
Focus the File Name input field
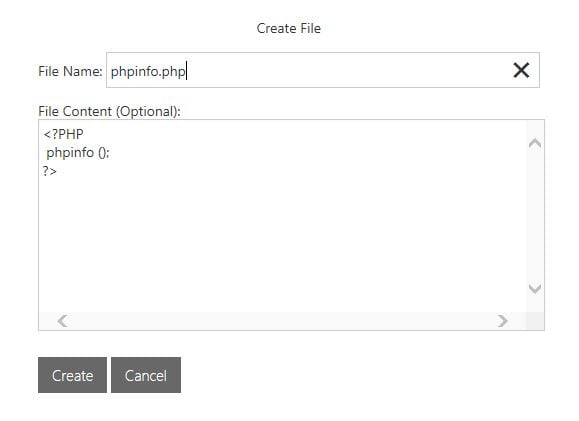pyautogui.click(x=323, y=70)
